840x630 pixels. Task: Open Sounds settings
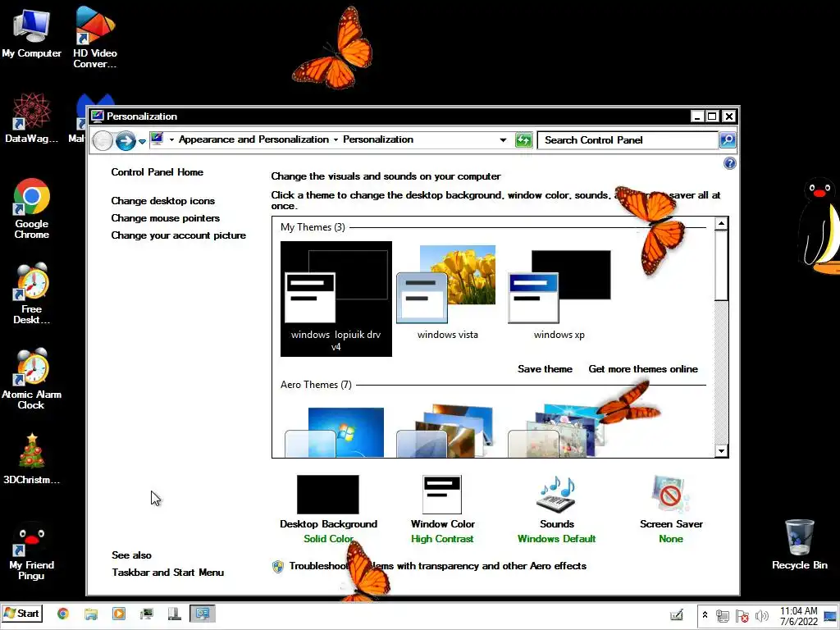[557, 509]
